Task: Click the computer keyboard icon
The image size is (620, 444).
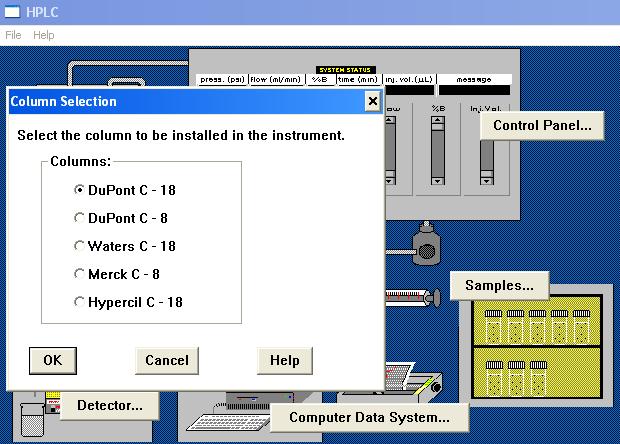Action: [229, 422]
